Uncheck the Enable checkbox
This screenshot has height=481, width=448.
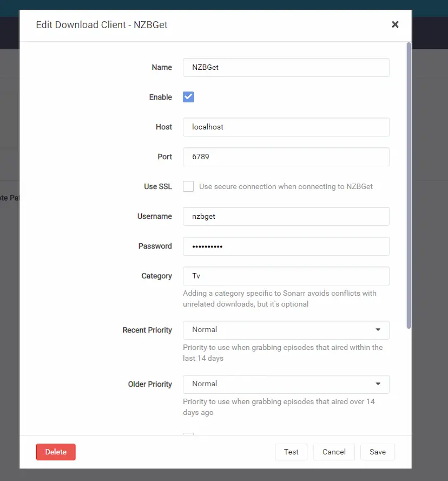pyautogui.click(x=188, y=97)
